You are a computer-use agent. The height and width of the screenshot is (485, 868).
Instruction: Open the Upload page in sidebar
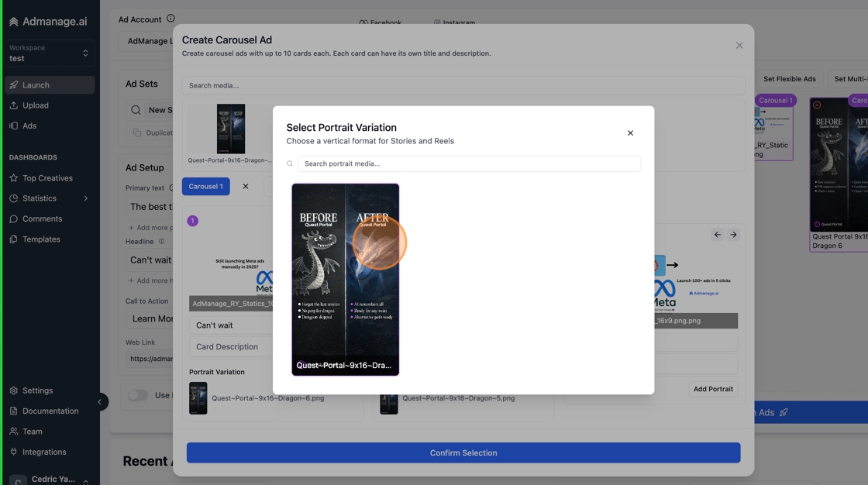pyautogui.click(x=50, y=105)
